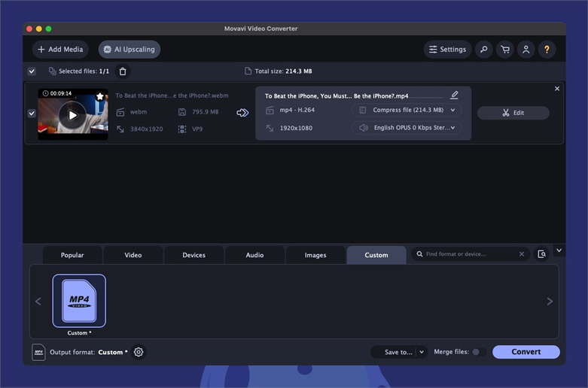Click the Convert button
588x388 pixels.
coord(526,352)
